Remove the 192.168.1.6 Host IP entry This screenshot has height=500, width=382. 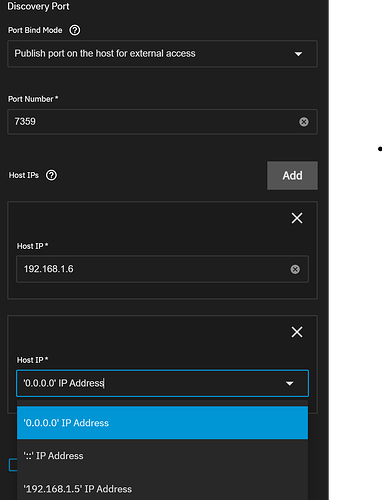coord(297,218)
